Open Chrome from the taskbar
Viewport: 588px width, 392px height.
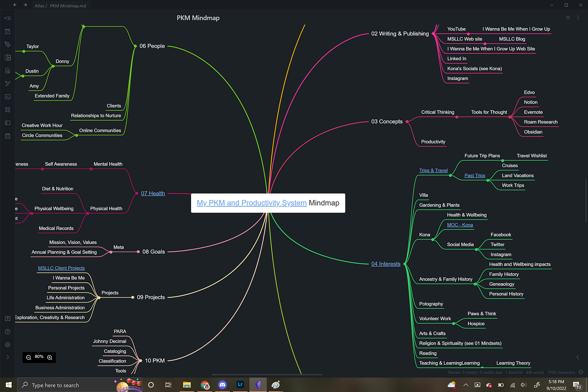205,384
